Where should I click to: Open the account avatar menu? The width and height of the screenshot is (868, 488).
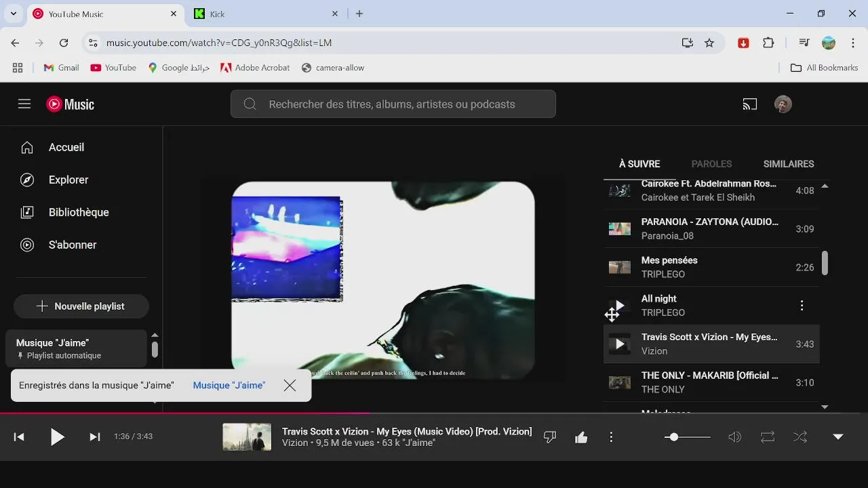pyautogui.click(x=783, y=104)
